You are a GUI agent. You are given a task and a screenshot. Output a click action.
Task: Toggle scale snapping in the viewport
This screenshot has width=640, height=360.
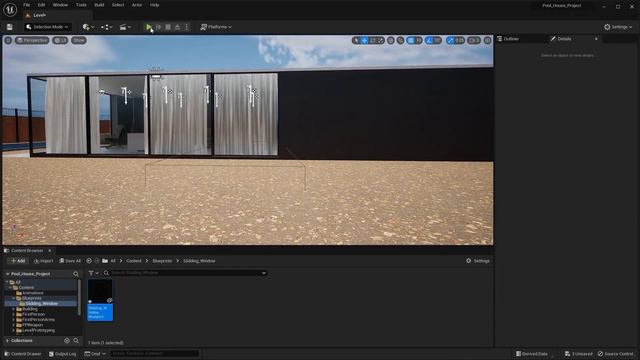click(450, 40)
